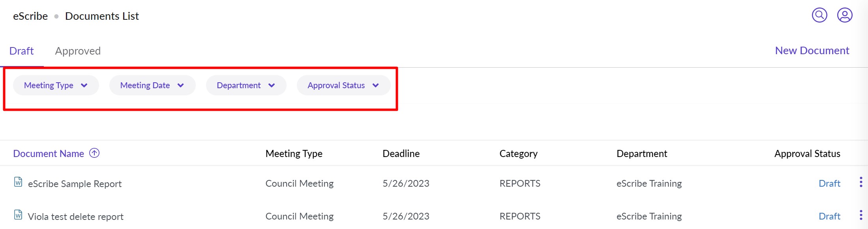
Task: Switch to the Draft tab
Action: (x=21, y=51)
